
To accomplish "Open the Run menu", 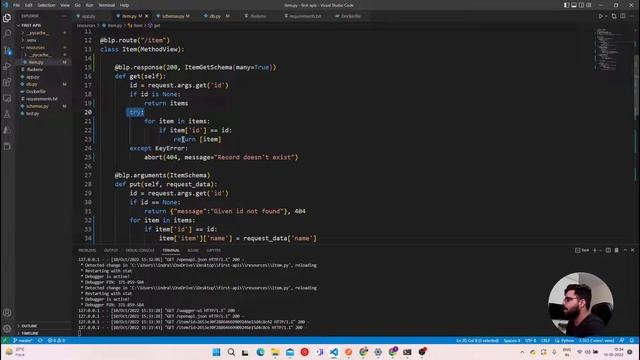I will point(89,5).
